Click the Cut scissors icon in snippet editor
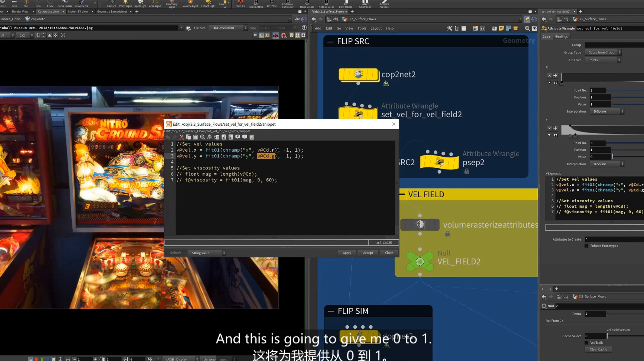644x361 pixels. 181,137
